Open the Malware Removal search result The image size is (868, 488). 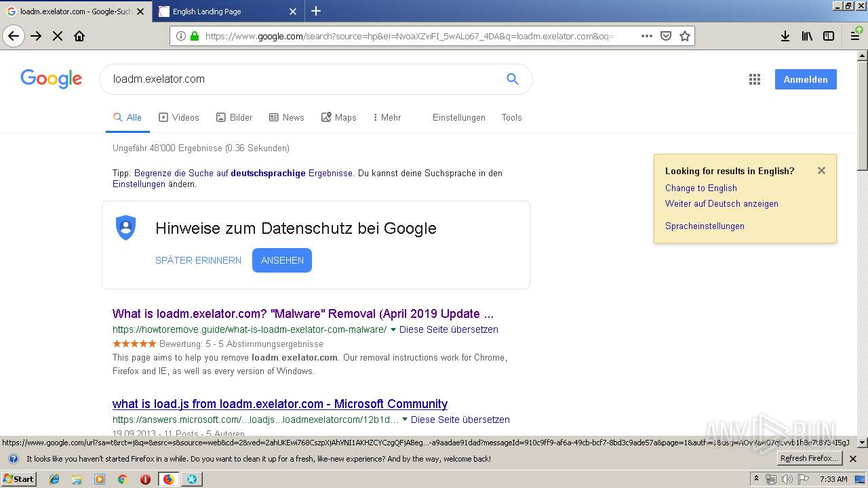(x=303, y=314)
